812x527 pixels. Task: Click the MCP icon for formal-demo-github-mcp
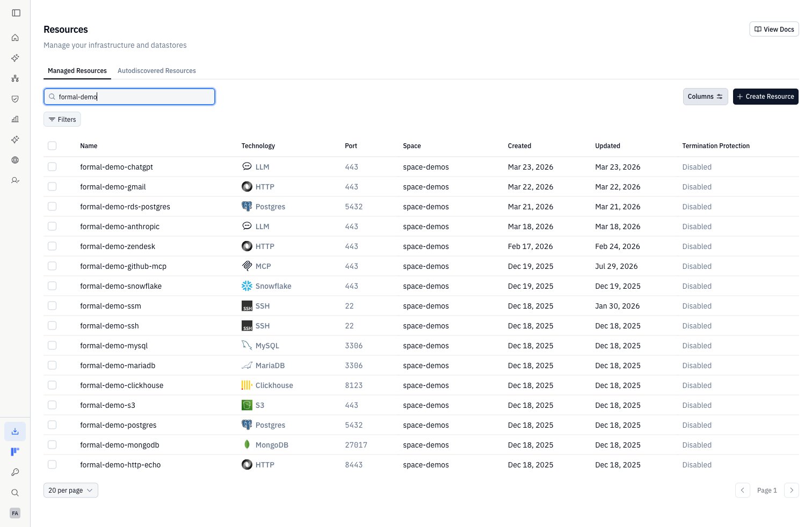click(x=247, y=266)
